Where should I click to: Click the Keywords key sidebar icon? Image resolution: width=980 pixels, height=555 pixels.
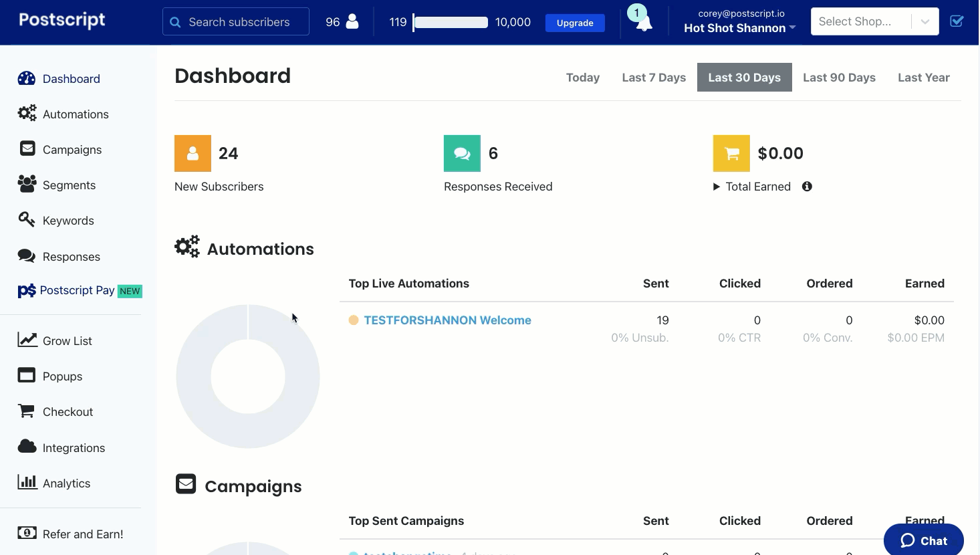coord(27,219)
